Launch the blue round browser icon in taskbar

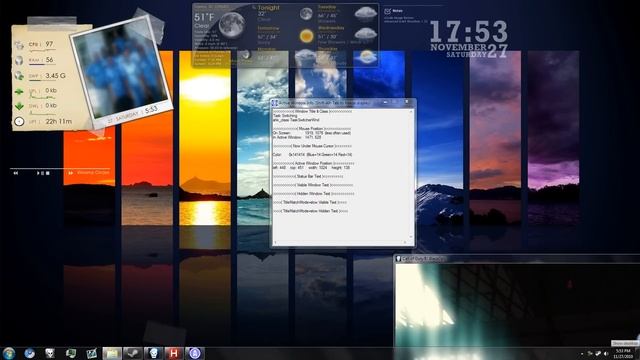(29, 353)
